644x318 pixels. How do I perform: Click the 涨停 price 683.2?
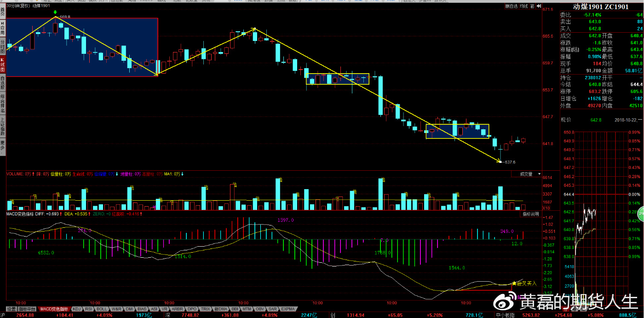point(595,92)
